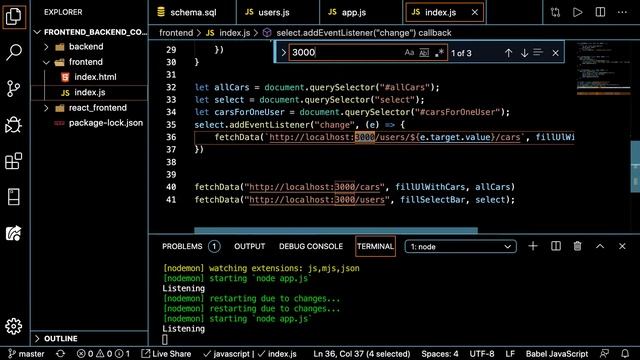Change end of line sequence LF

pos(510,354)
